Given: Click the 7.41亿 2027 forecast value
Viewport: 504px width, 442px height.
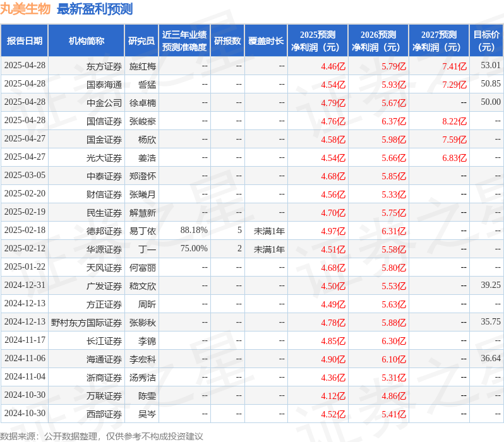Looking at the screenshot, I should coord(454,66).
